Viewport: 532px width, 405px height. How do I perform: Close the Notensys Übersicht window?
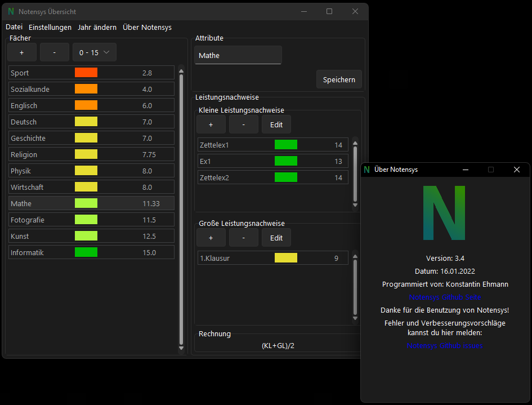coord(355,11)
